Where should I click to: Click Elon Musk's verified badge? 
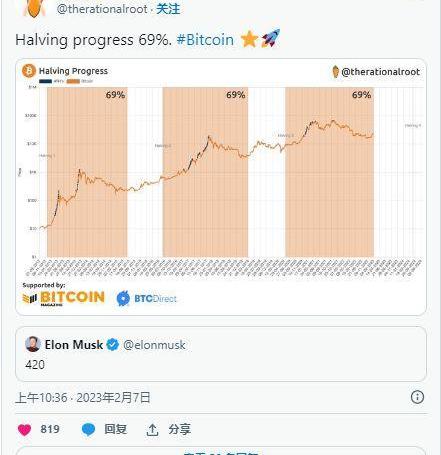coord(113,345)
